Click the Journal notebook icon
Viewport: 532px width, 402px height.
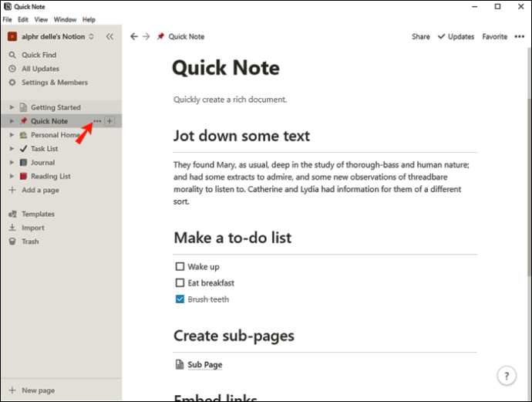[x=23, y=162]
